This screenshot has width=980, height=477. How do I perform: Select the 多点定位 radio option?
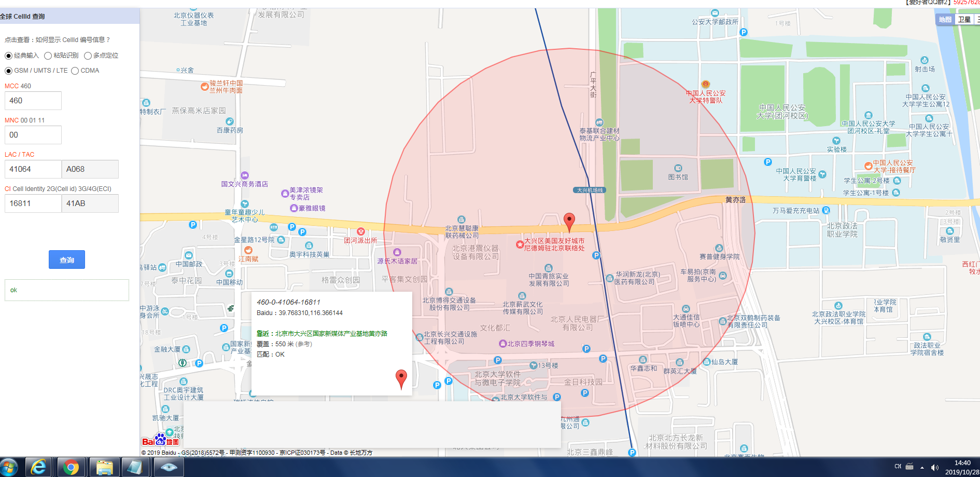88,56
